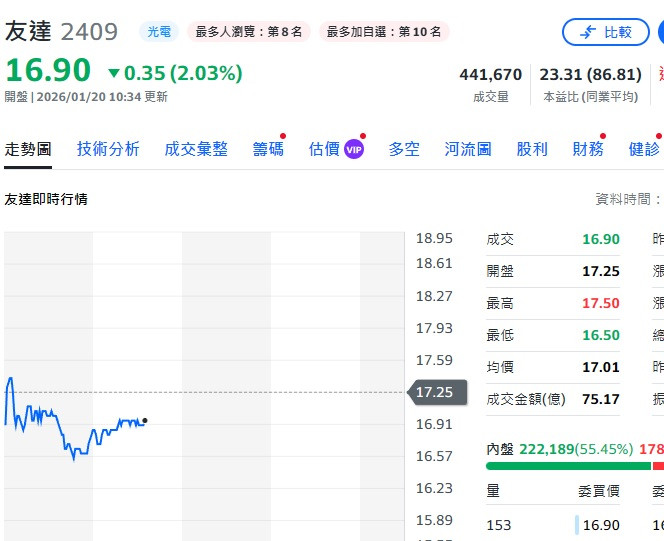Open the 成交彙整 tab
664x541 pixels.
[196, 149]
